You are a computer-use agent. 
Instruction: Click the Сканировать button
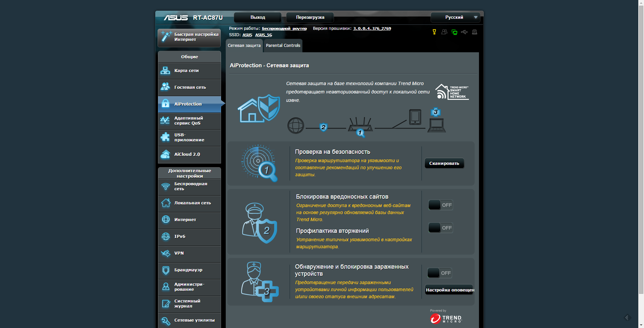point(444,163)
